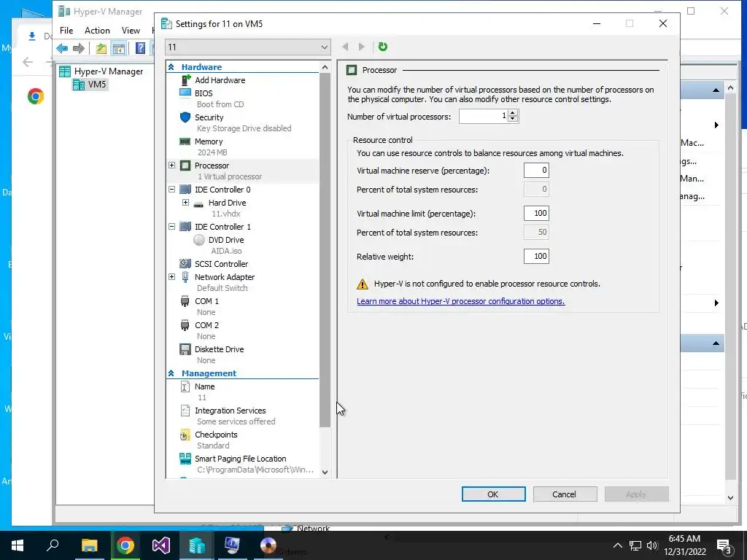Viewport: 747px width, 560px height.
Task: Open Smart Paging File Location item
Action: coord(240,459)
